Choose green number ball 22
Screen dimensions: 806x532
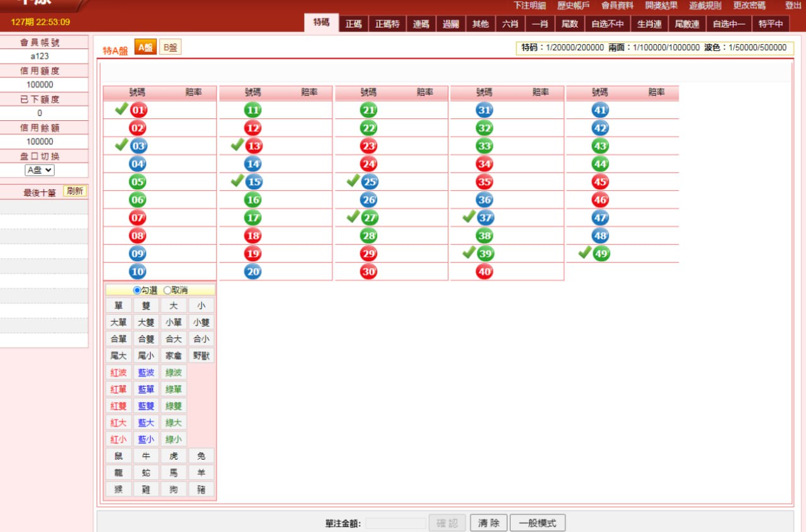click(x=368, y=128)
